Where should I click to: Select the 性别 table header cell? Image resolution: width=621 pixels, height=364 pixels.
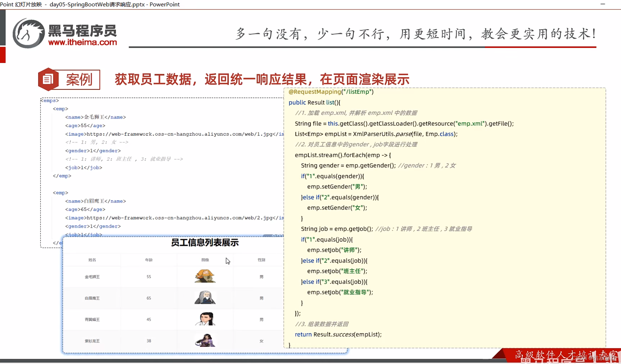click(x=261, y=260)
